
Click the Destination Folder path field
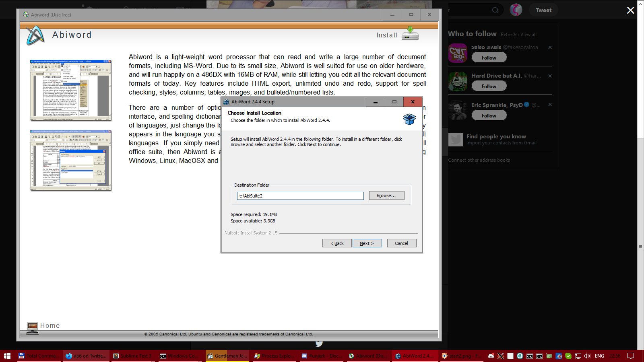point(300,196)
